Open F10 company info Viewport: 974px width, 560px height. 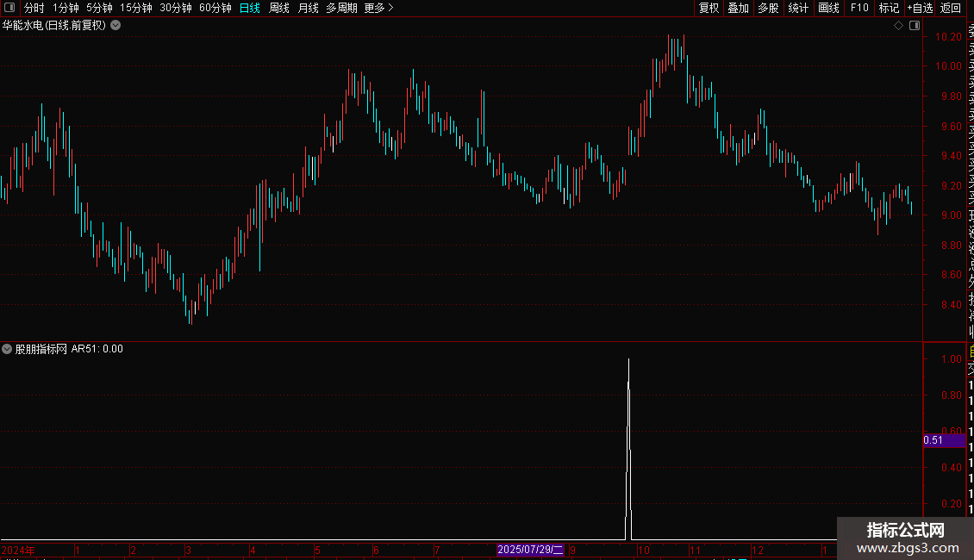click(859, 8)
